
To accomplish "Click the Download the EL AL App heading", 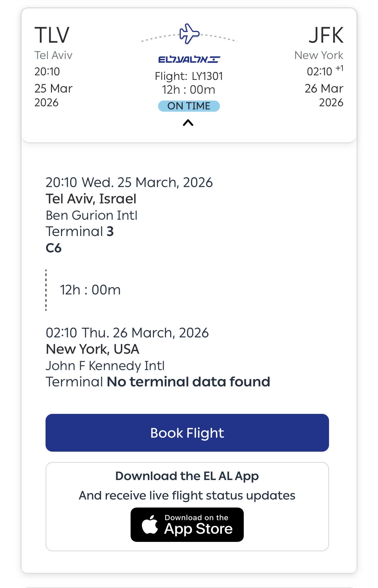I will click(187, 476).
